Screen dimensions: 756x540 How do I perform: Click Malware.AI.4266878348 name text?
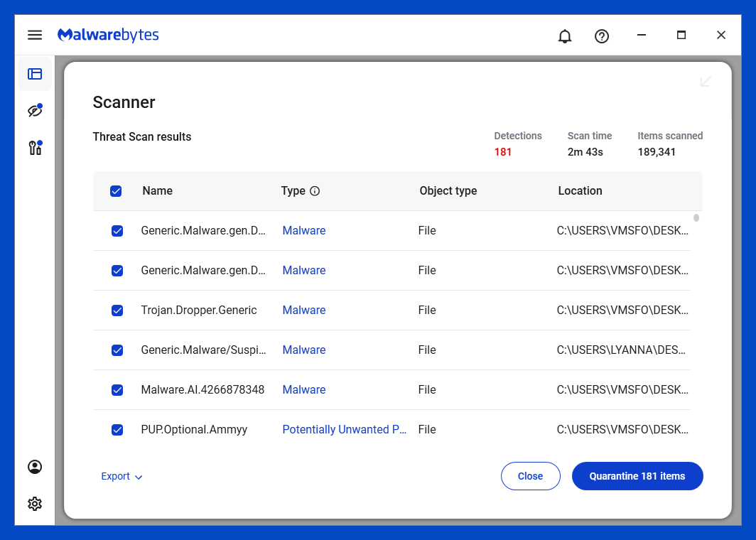202,389
